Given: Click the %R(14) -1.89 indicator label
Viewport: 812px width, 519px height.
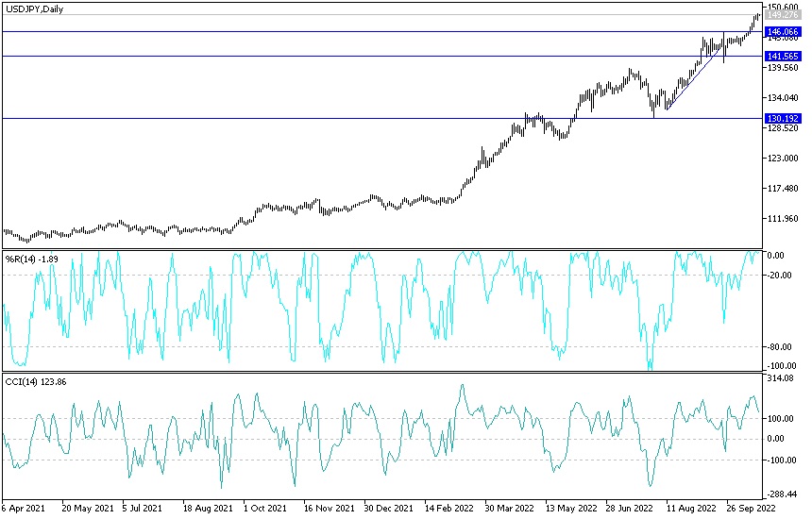Looking at the screenshot, I should [31, 259].
